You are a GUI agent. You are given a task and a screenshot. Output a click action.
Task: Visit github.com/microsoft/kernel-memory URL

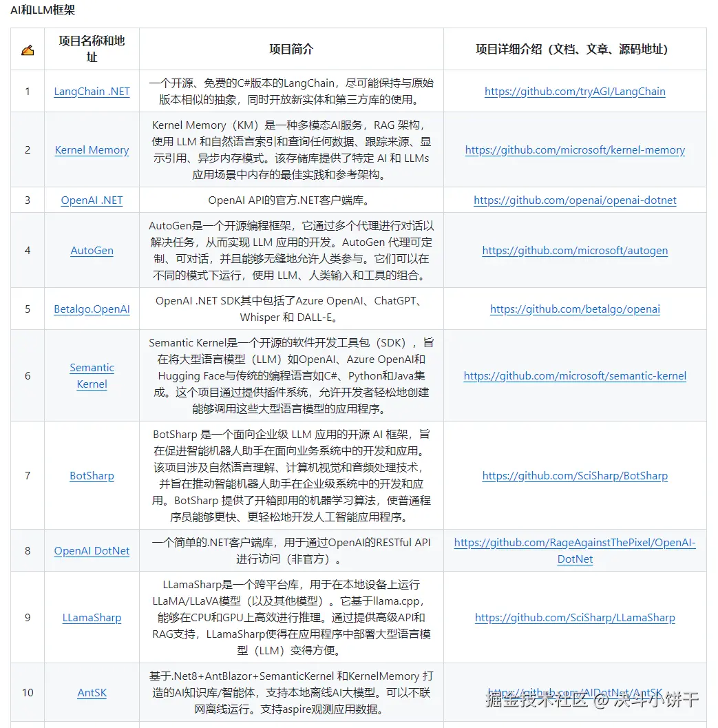tap(575, 150)
